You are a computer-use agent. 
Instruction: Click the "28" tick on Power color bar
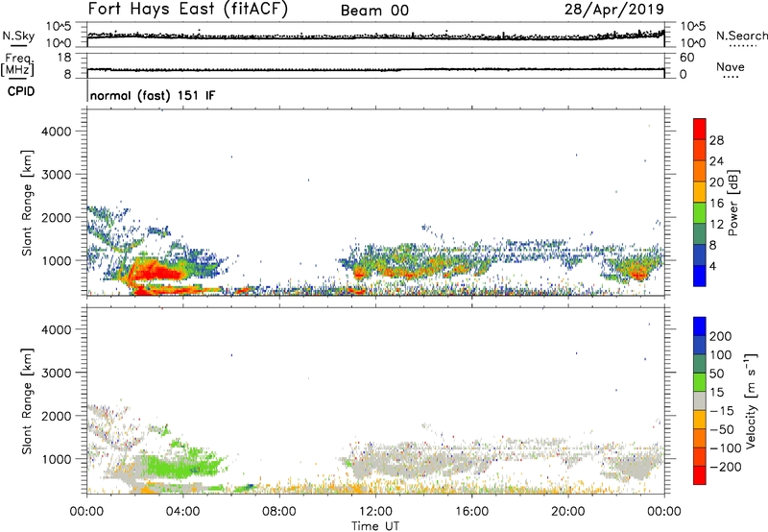tap(716, 140)
